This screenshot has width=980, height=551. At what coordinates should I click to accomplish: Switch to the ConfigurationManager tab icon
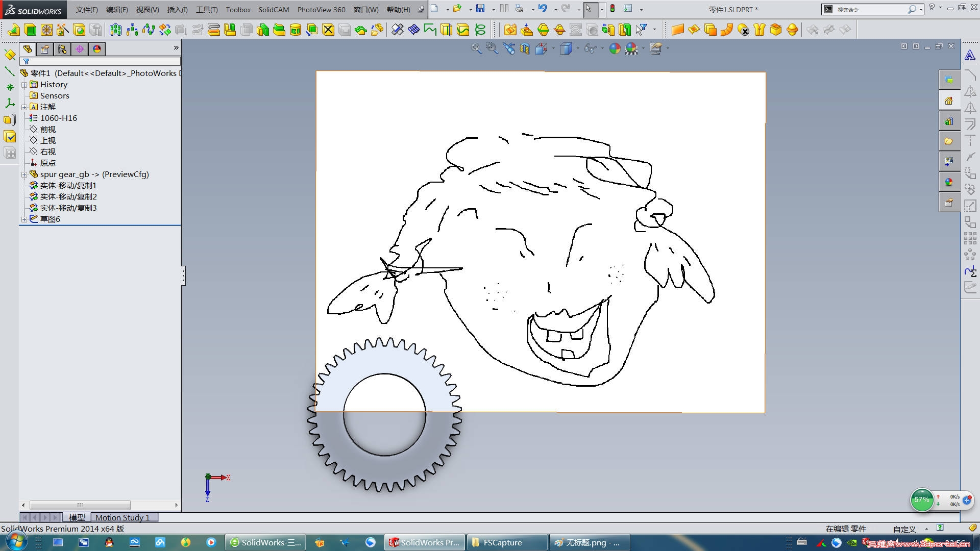click(x=62, y=49)
